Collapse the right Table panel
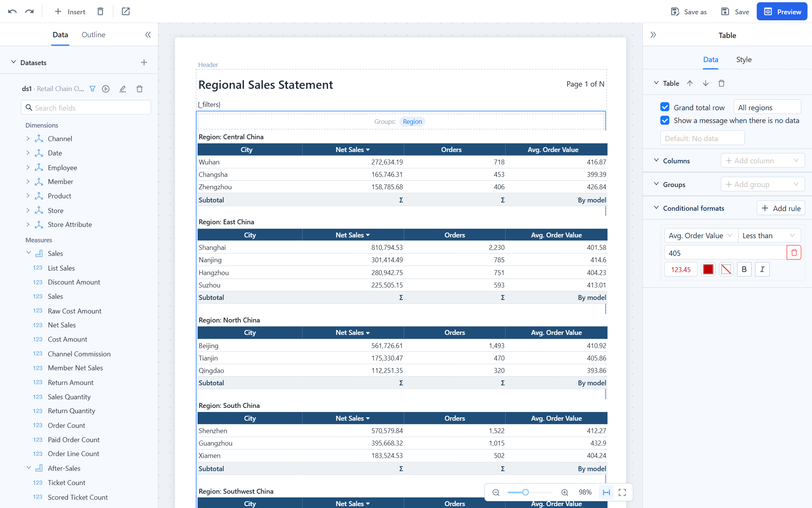The image size is (812, 508). 653,35
